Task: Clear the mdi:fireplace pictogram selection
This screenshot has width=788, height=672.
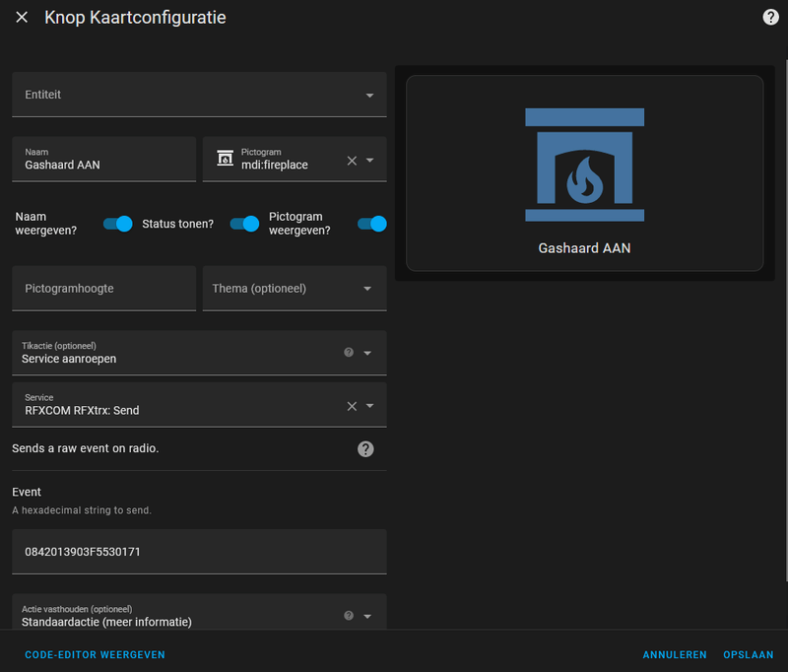Action: [352, 160]
